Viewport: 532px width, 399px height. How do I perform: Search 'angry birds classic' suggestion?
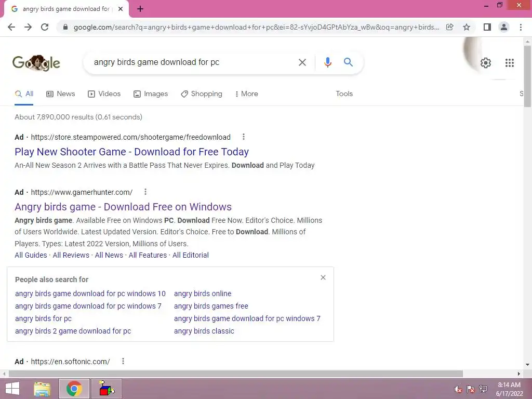click(x=204, y=331)
